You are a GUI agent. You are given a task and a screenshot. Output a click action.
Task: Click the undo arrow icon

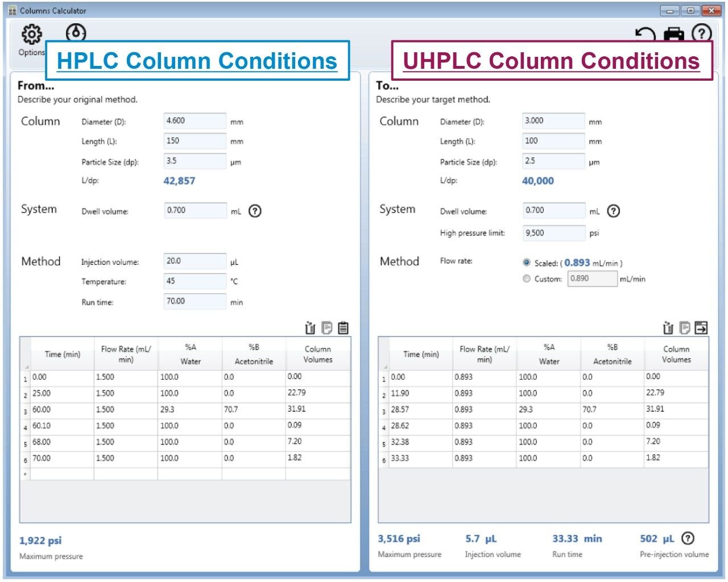646,35
